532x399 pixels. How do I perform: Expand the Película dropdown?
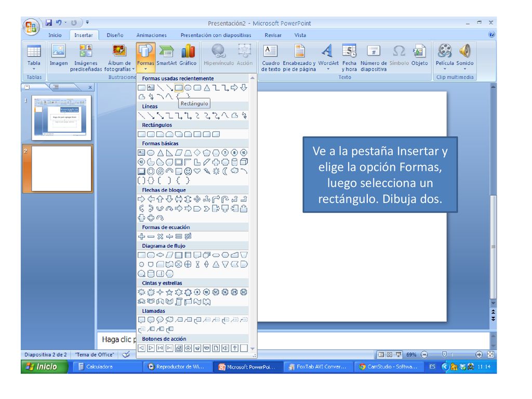click(445, 69)
